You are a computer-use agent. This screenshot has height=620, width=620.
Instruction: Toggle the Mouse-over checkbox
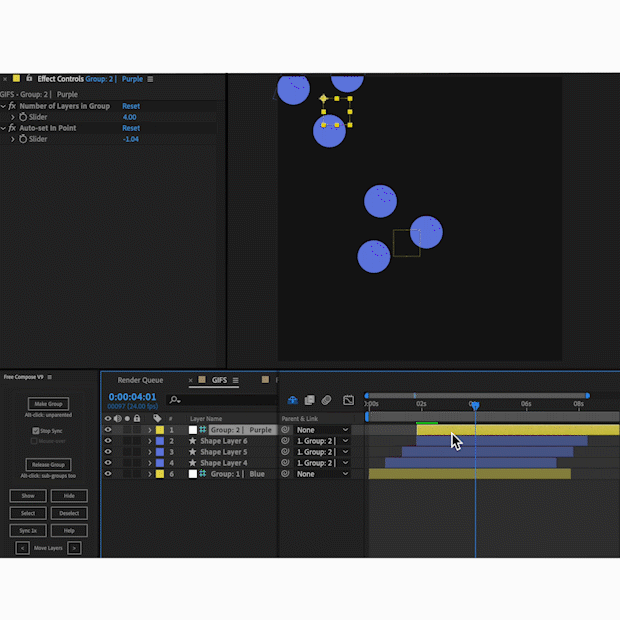tap(34, 441)
